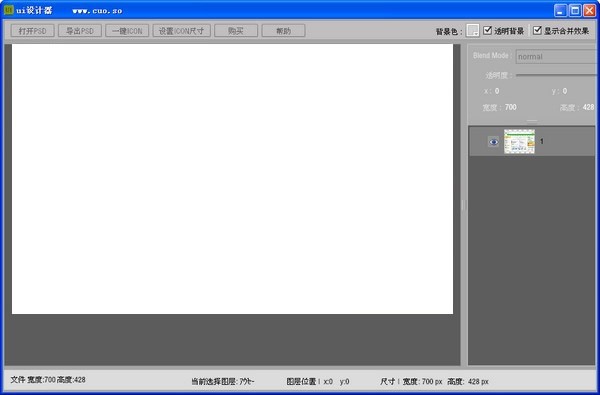
Task: Open the 设置ICON尺寸 dialog
Action: [181, 31]
